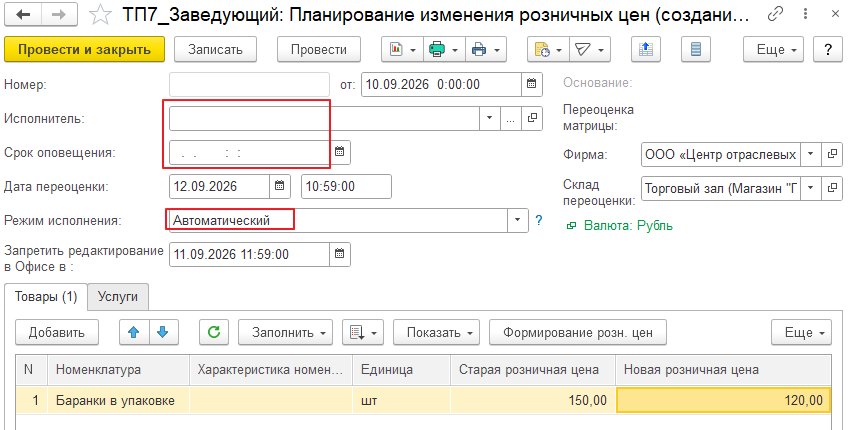
Task: Click the Валюта: Рубль link
Action: 628,226
